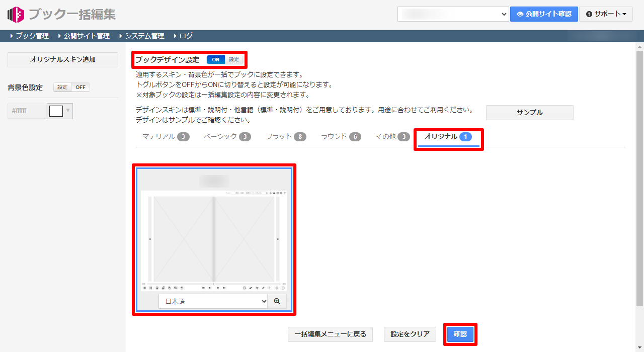644x352 pixels.
Task: Click the previous-page arrow in the skin preview
Action: (209, 288)
